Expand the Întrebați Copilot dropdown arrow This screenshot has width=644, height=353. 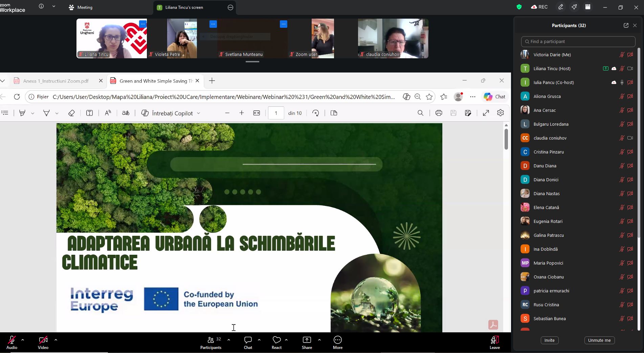[x=199, y=113]
